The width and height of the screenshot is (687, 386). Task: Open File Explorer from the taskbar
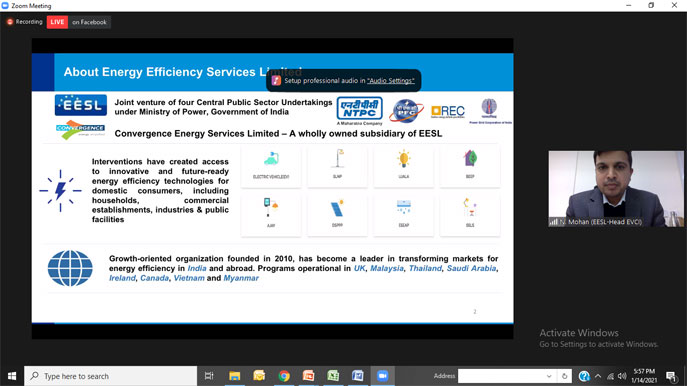pyautogui.click(x=234, y=376)
